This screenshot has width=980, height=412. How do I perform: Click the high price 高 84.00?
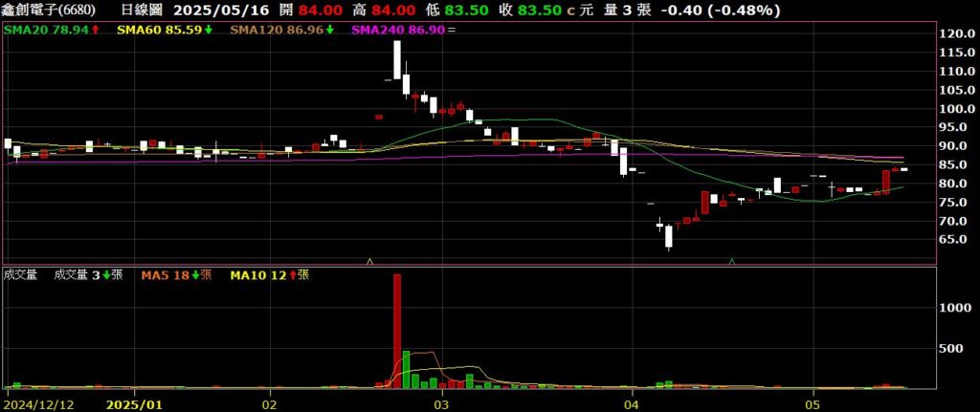point(384,10)
